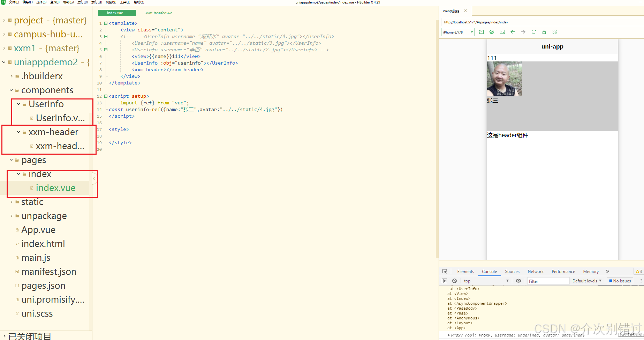The width and height of the screenshot is (644, 340).
Task: Toggle the console sidebar icon
Action: tap(444, 281)
